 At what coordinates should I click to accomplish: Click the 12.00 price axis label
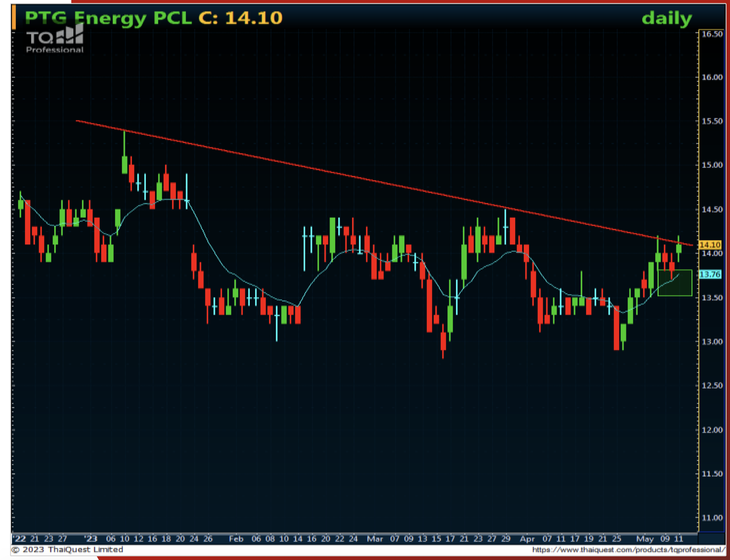coord(712,430)
